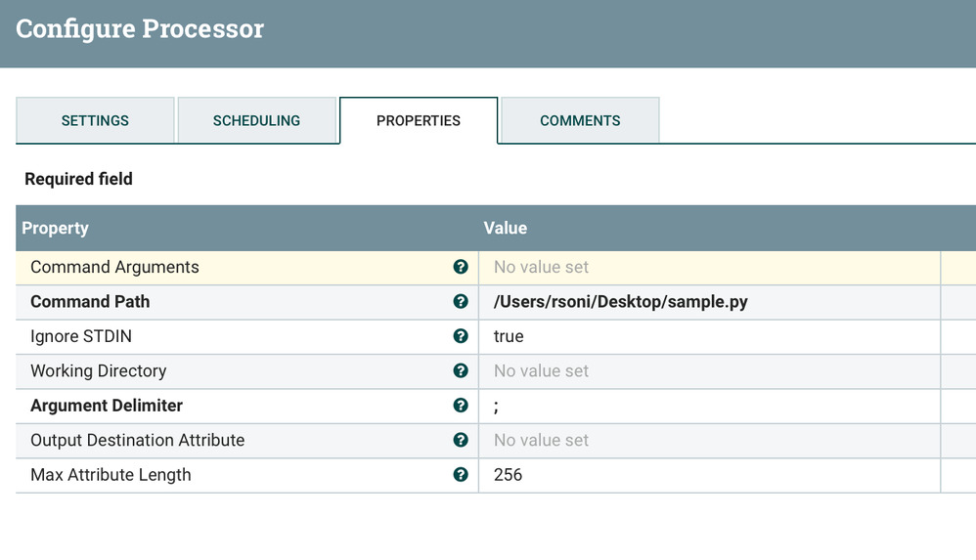Viewport: 976px width, 560px height.
Task: Show help for Ignore STDIN property
Action: tap(461, 336)
